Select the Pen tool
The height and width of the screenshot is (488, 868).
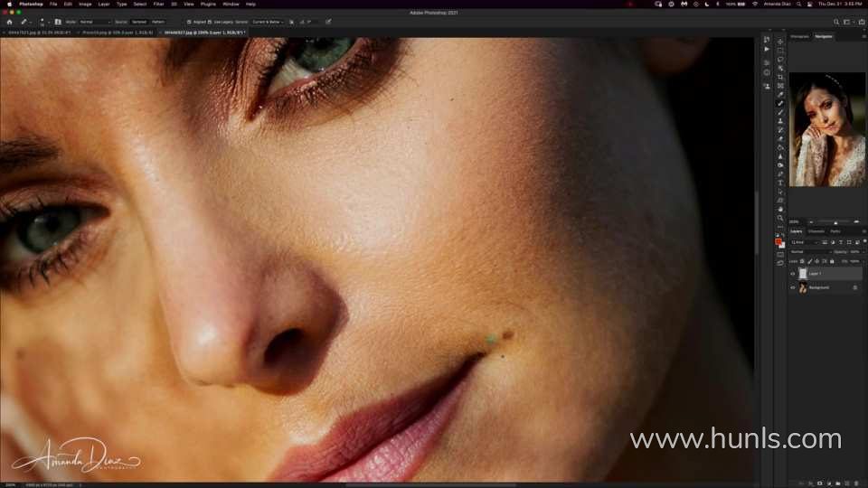pyautogui.click(x=780, y=174)
